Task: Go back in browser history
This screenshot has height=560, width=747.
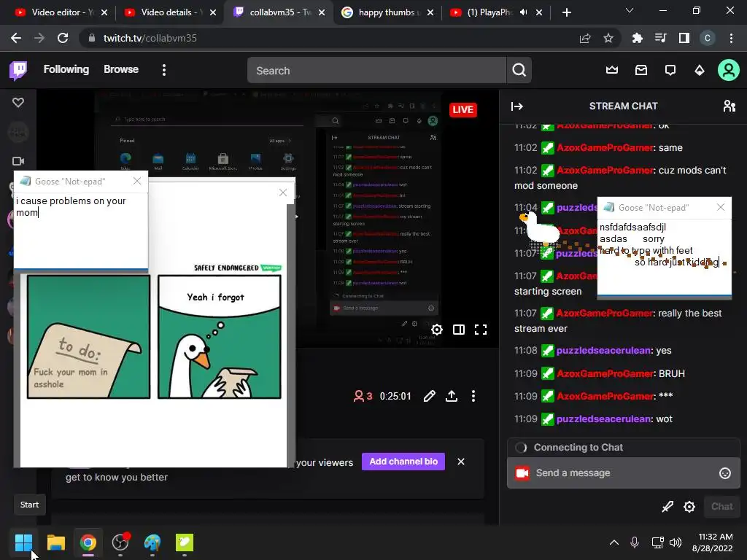Action: click(16, 38)
